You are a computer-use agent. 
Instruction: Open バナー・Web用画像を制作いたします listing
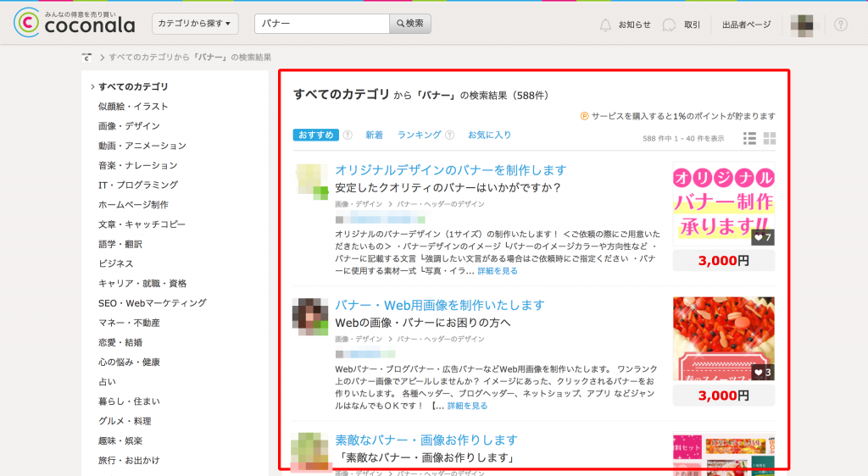(440, 305)
